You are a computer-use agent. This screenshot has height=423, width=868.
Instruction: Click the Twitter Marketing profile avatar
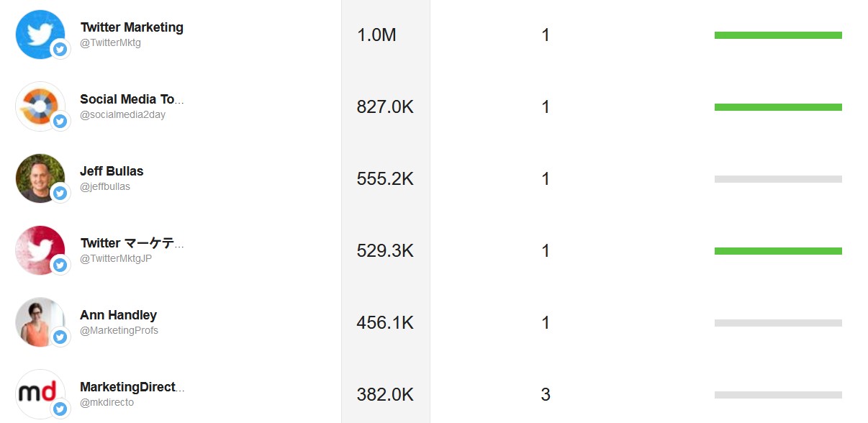(x=40, y=35)
